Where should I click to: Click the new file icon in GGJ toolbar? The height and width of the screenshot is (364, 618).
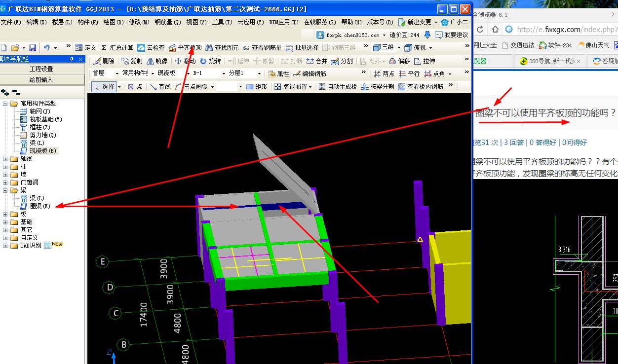pos(3,48)
